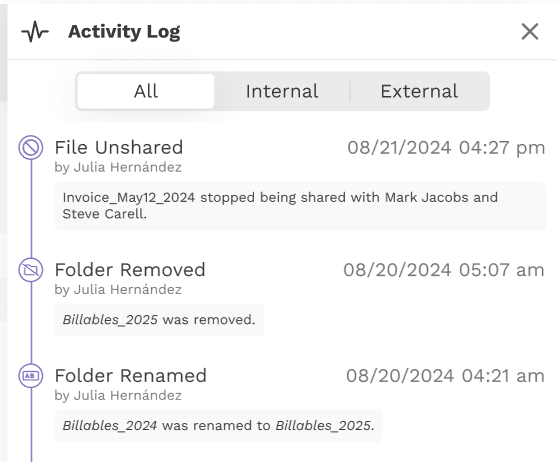Click the Billables_2024 renamed description box
Image resolution: width=557 pixels, height=462 pixels.
click(218, 426)
